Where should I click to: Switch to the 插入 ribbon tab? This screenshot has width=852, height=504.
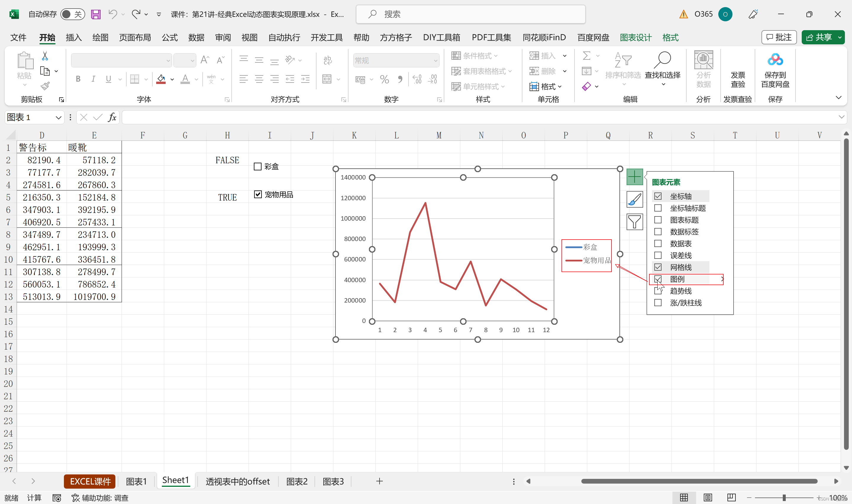tap(74, 37)
